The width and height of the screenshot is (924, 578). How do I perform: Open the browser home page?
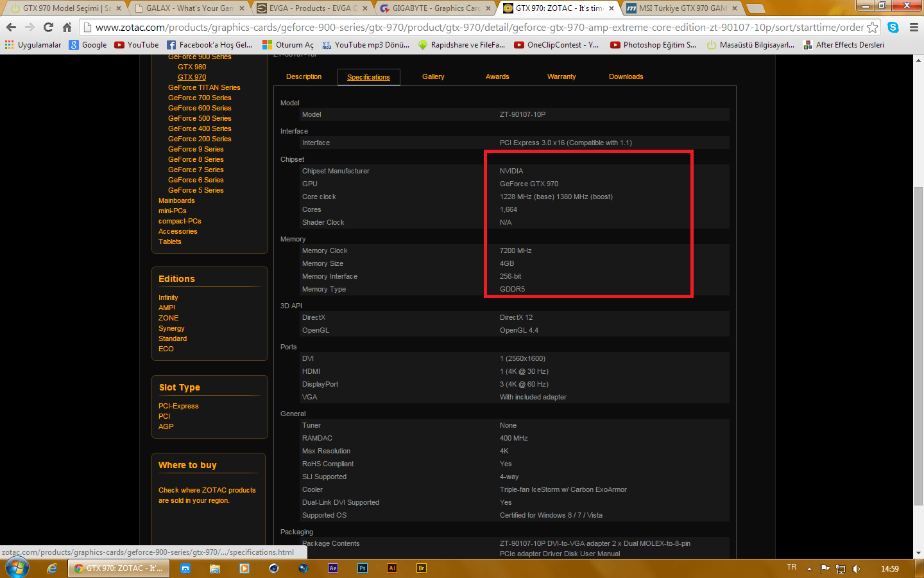(x=67, y=27)
